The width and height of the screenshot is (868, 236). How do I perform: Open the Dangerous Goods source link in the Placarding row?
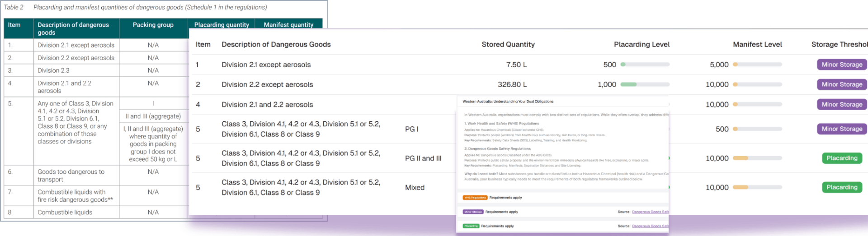tap(650, 226)
